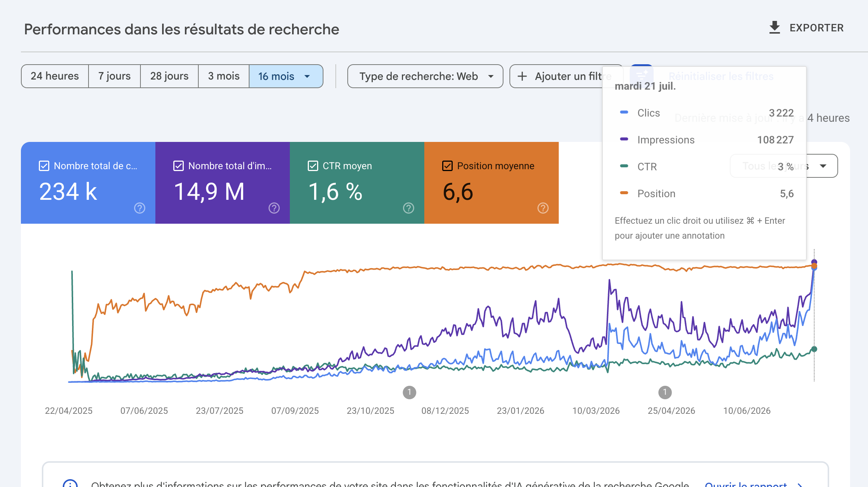Click the 234 k clics value

click(68, 192)
